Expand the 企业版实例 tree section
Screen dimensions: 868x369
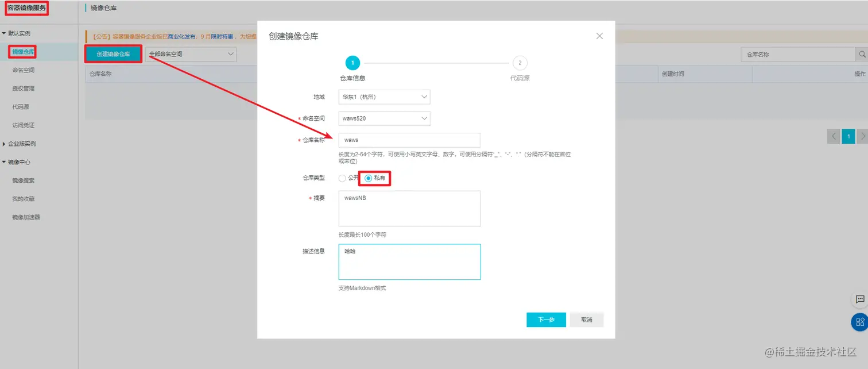[x=4, y=144]
